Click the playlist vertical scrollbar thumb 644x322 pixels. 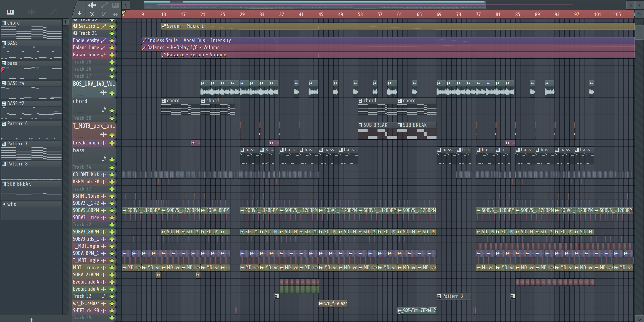point(639,32)
